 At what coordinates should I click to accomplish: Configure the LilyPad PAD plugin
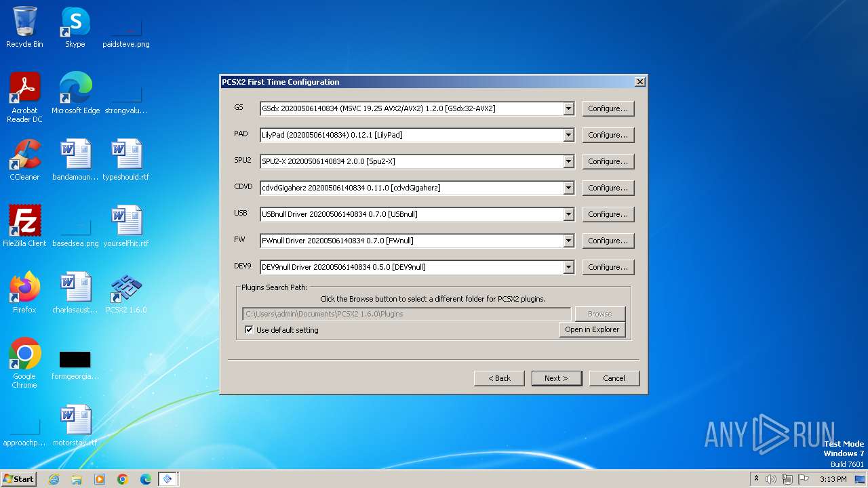click(608, 135)
